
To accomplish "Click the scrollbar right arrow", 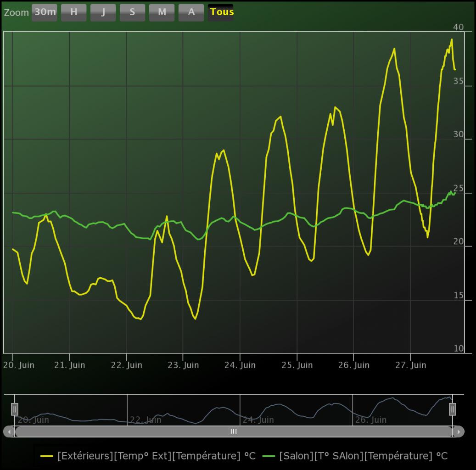I will 459,431.
